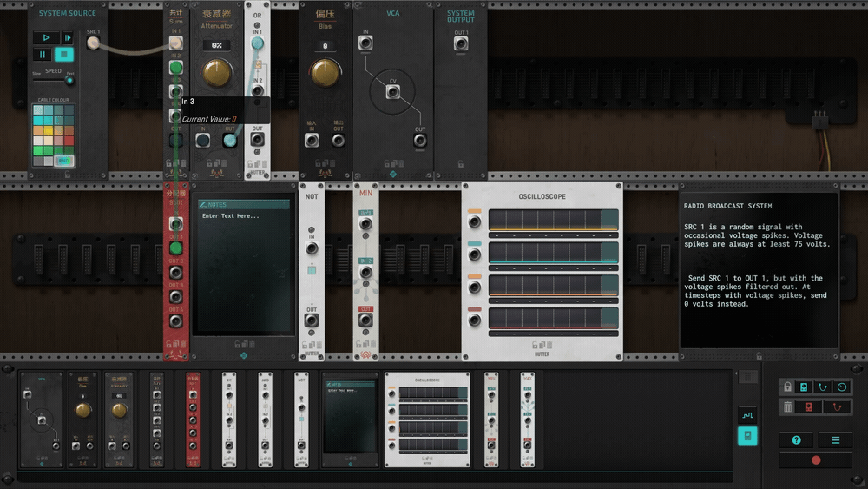Screen dimensions: 868x489
Task: Step forward one timestep in System Source
Action: click(68, 37)
